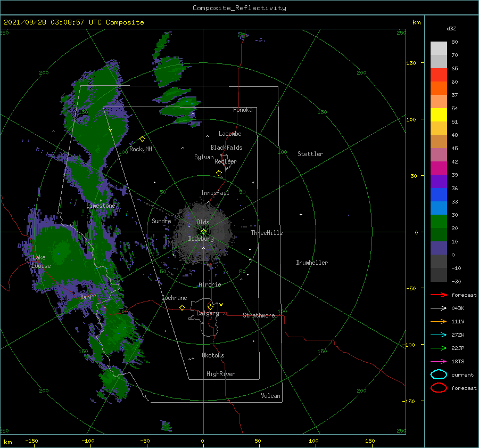
Task: Click the yellow diamond marker inside Calgary
Action: pos(210,307)
